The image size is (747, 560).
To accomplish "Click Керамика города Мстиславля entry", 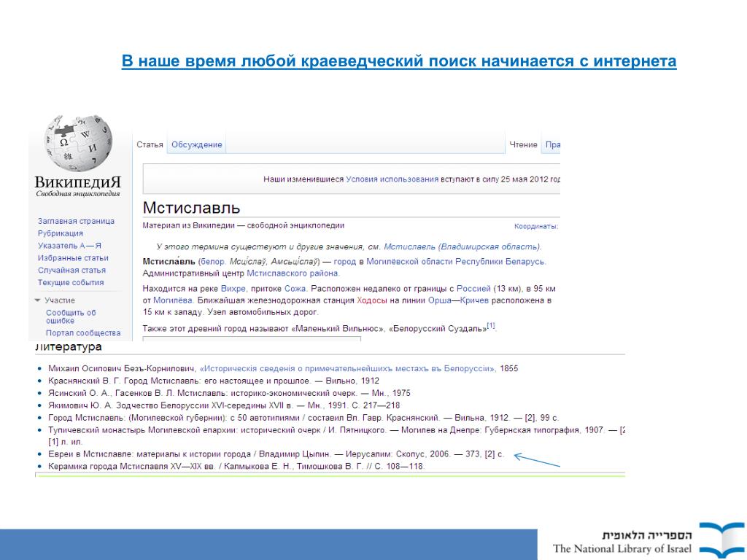I will (x=236, y=466).
